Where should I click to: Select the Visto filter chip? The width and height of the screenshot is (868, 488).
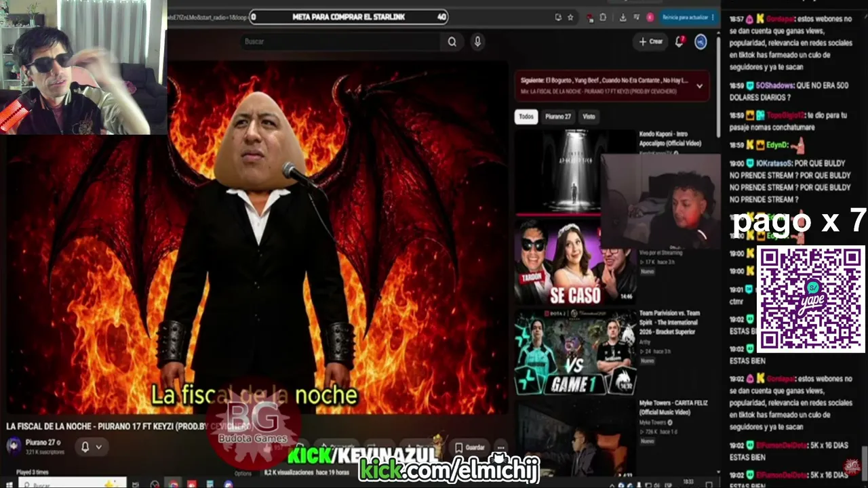(589, 117)
